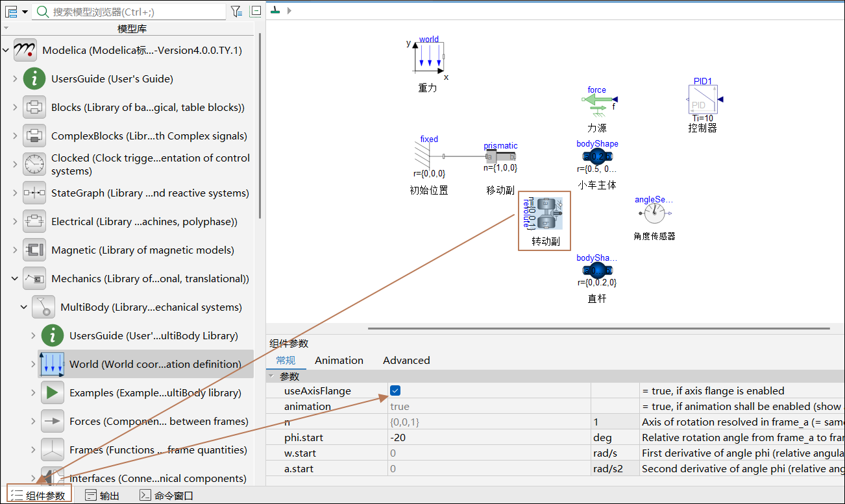Viewport: 845px width, 504px height.
Task: Open the model browser view dropdown arrow
Action: [x=25, y=12]
